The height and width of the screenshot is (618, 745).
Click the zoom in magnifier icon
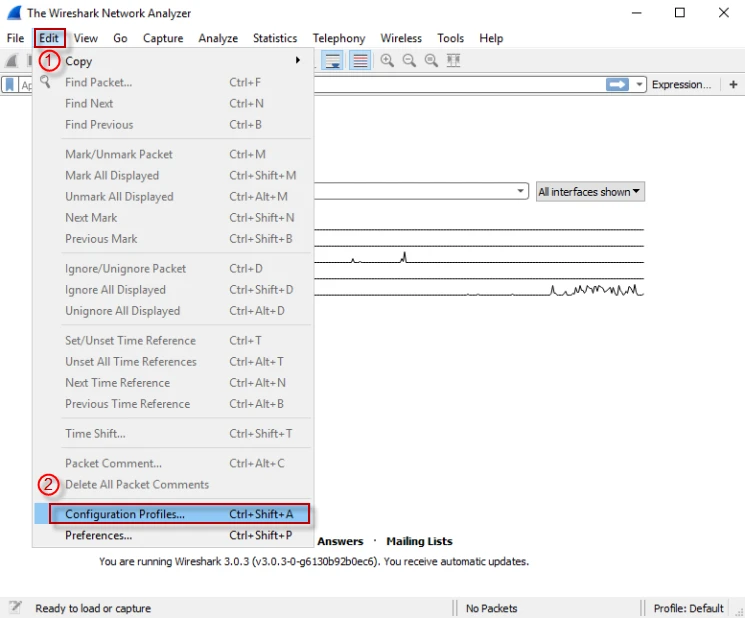[x=387, y=61]
